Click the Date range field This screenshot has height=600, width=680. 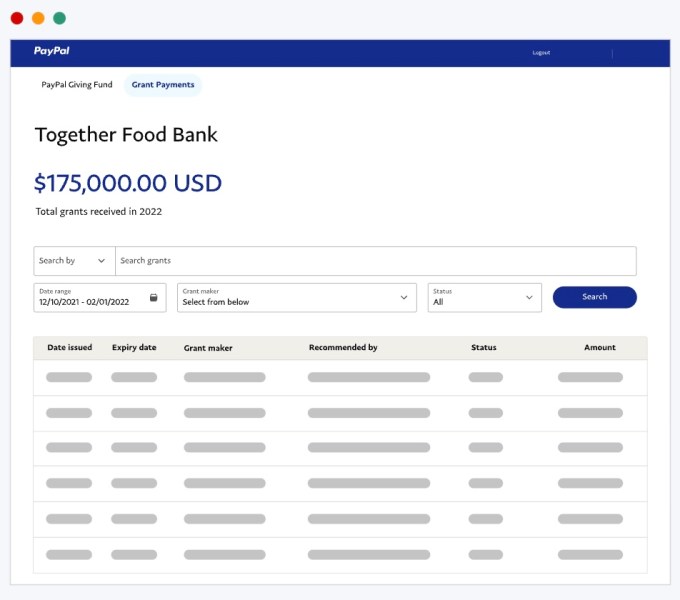(x=90, y=298)
